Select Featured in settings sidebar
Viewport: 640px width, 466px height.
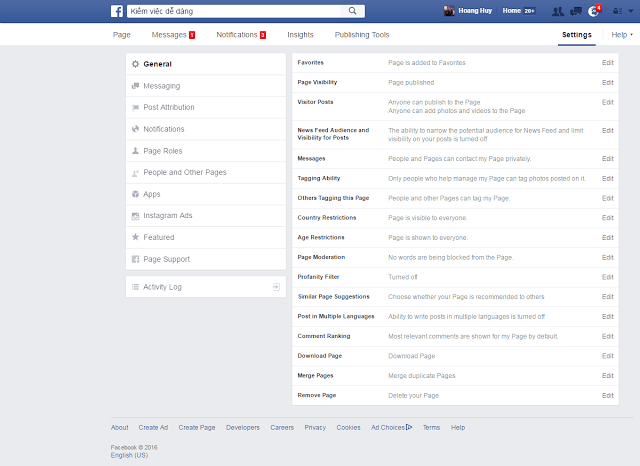tap(206, 237)
